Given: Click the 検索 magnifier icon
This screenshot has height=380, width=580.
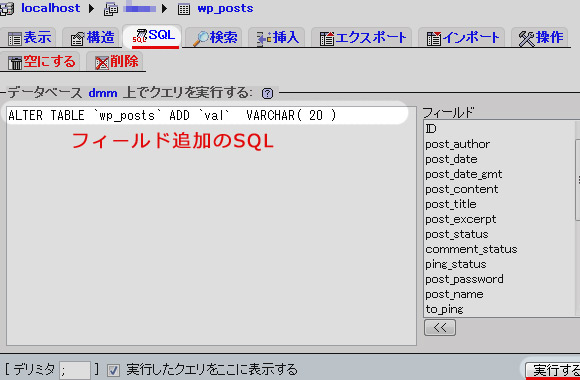Looking at the screenshot, I should [201, 38].
